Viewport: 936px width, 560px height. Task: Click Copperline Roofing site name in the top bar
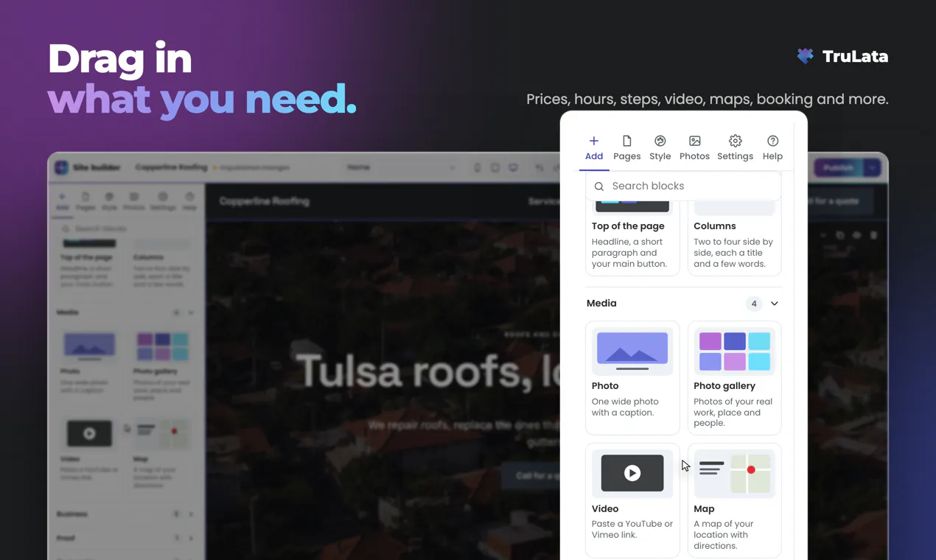171,167
